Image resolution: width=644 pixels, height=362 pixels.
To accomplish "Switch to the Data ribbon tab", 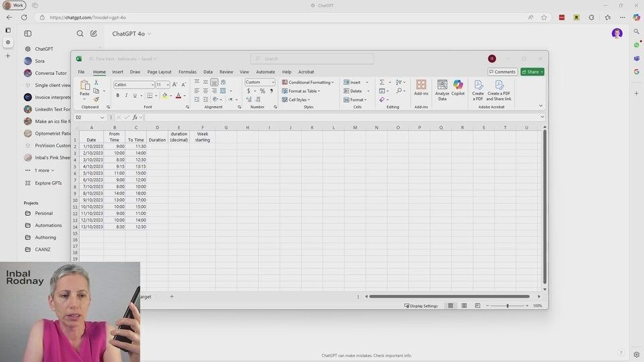I will (208, 72).
